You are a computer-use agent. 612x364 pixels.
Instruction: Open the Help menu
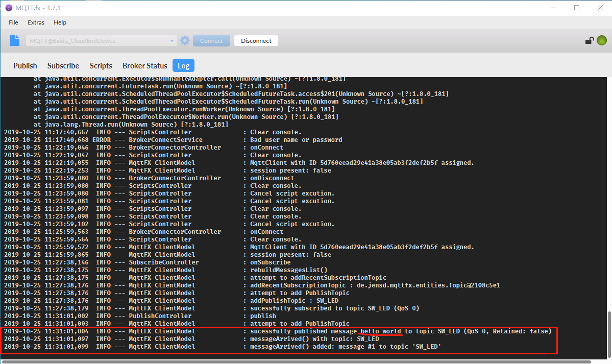click(x=60, y=22)
